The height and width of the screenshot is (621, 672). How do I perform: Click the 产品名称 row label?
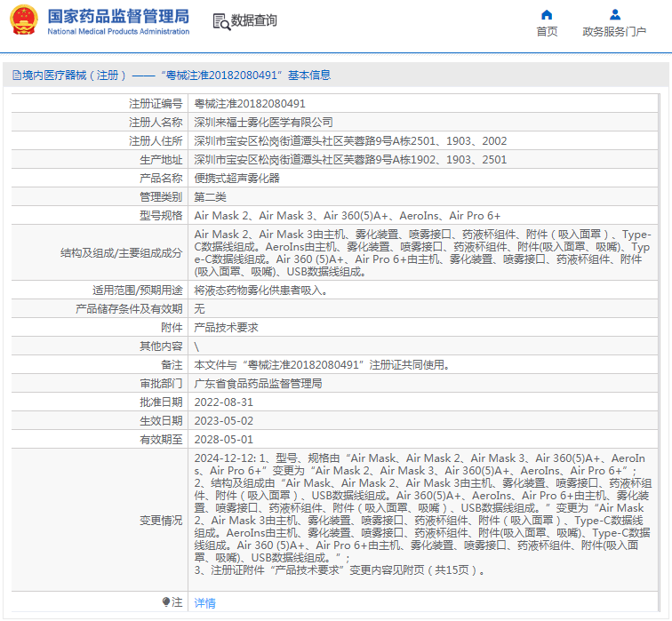point(161,179)
